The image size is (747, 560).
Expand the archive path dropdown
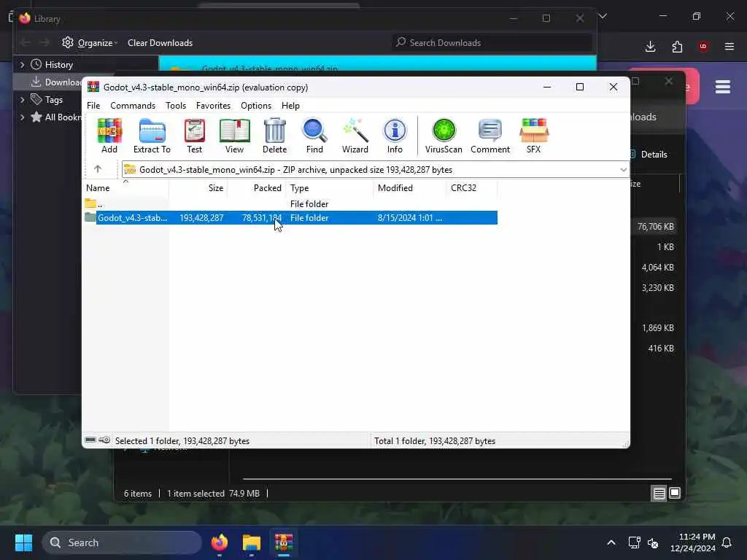coord(623,170)
